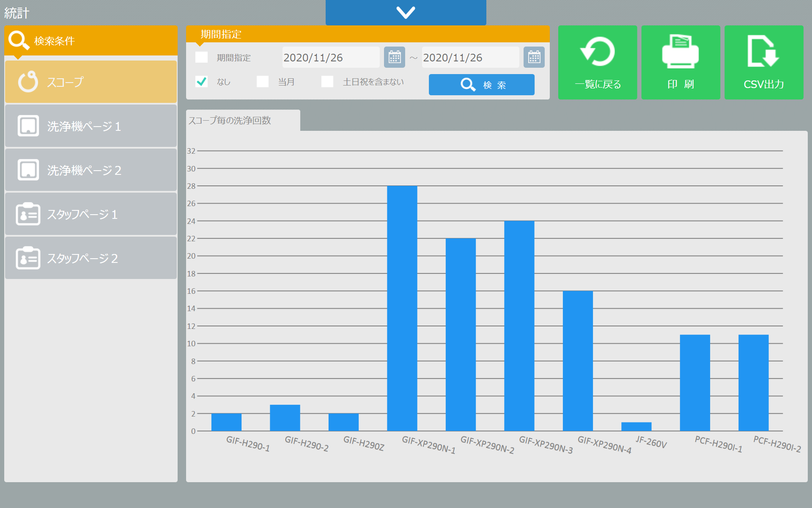This screenshot has width=812, height=508.
Task: Click the GIF-XP290N-1 bar in chart
Action: [402, 308]
